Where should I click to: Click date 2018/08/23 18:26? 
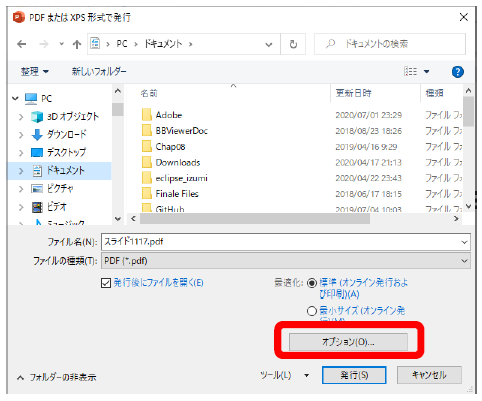pos(369,131)
